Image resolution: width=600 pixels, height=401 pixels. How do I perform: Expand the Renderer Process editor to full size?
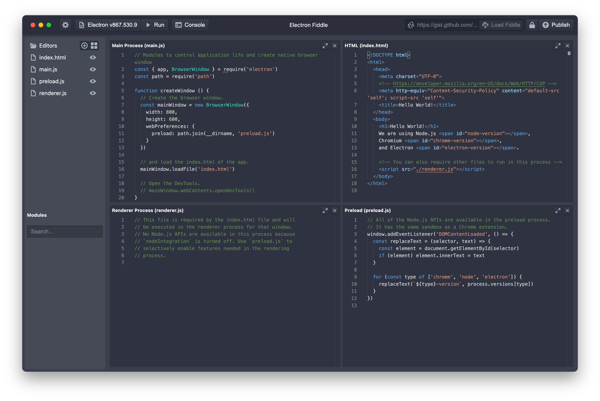325,211
